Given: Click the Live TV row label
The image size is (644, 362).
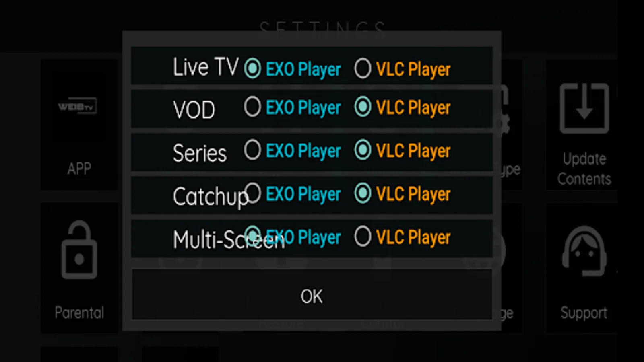Looking at the screenshot, I should point(206,67).
